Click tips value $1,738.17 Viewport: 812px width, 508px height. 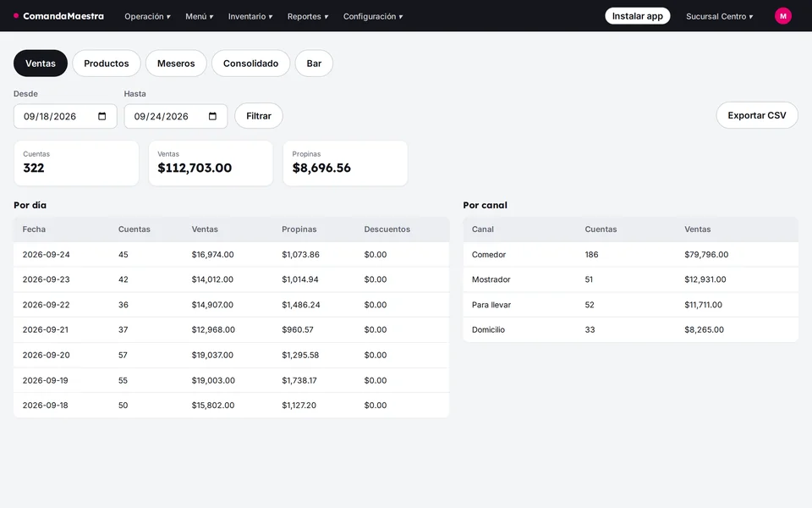(x=299, y=380)
